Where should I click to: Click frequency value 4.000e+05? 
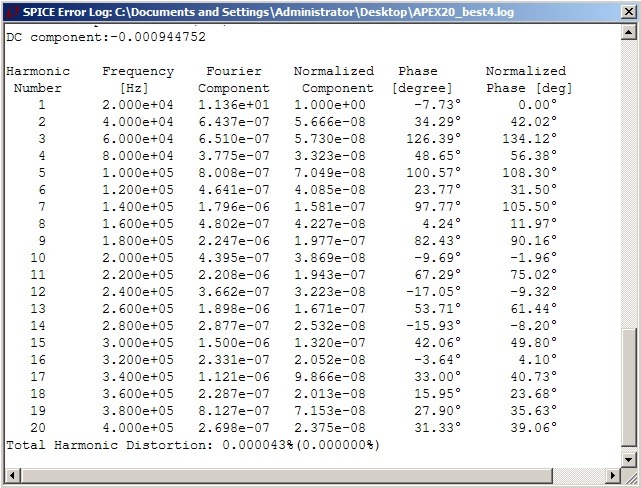tap(138, 428)
